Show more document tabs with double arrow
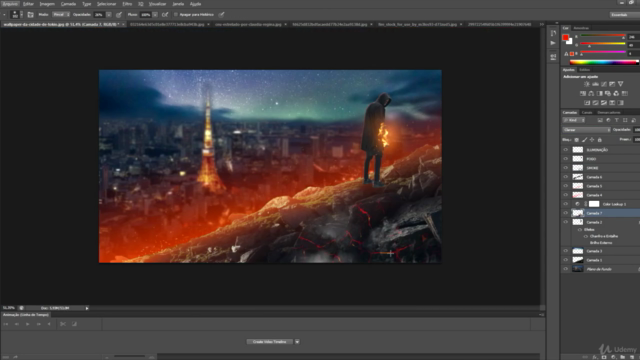This screenshot has width=640, height=360. pos(542,24)
